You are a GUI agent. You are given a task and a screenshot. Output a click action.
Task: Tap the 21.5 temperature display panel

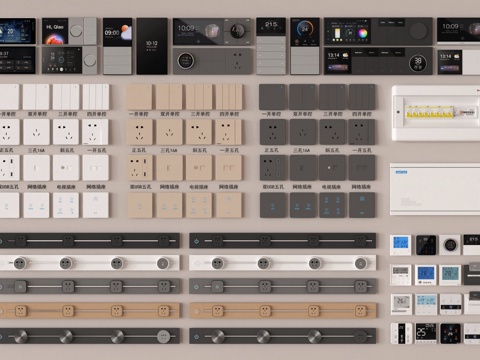click(x=271, y=27)
